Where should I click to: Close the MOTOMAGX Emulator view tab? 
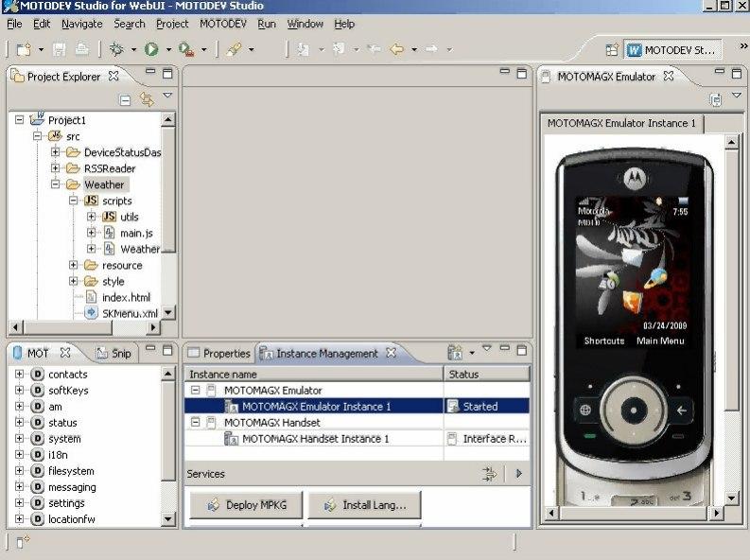pos(669,76)
